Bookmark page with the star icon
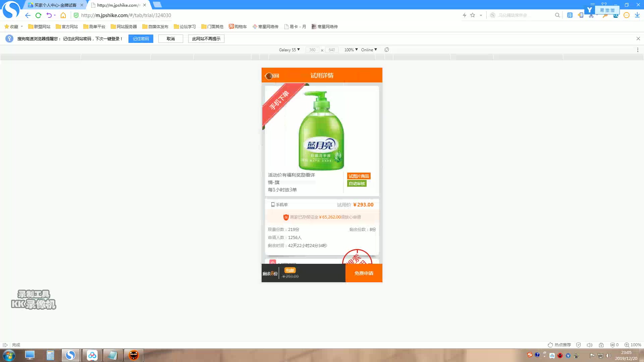The width and height of the screenshot is (644, 362). coord(473,15)
